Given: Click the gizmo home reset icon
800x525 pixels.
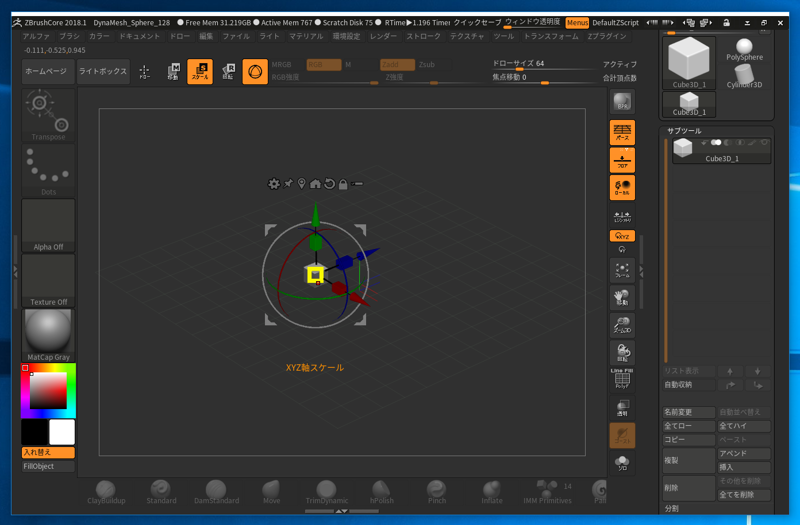Looking at the screenshot, I should click(315, 184).
